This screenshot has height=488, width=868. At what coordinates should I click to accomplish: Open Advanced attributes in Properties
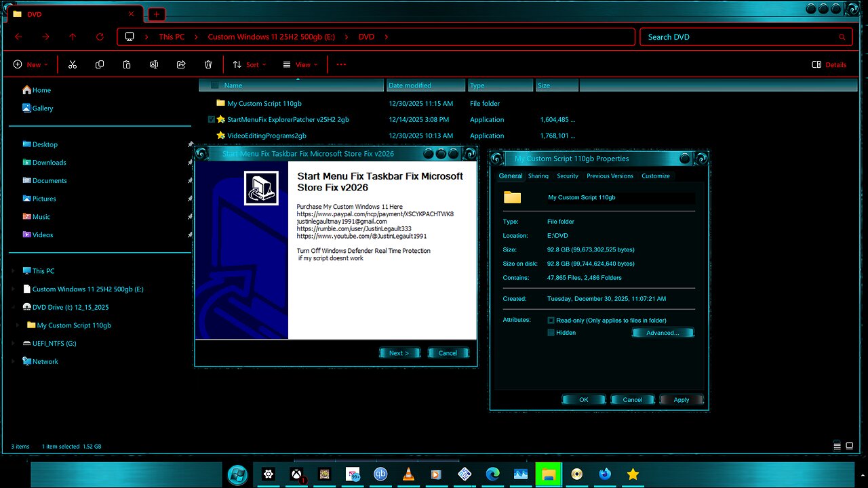pyautogui.click(x=663, y=333)
